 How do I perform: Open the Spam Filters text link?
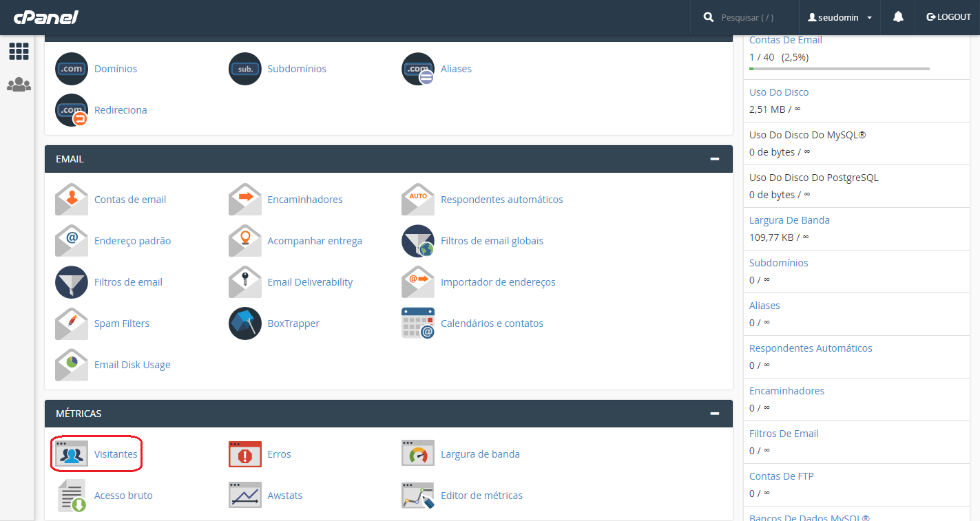122,323
